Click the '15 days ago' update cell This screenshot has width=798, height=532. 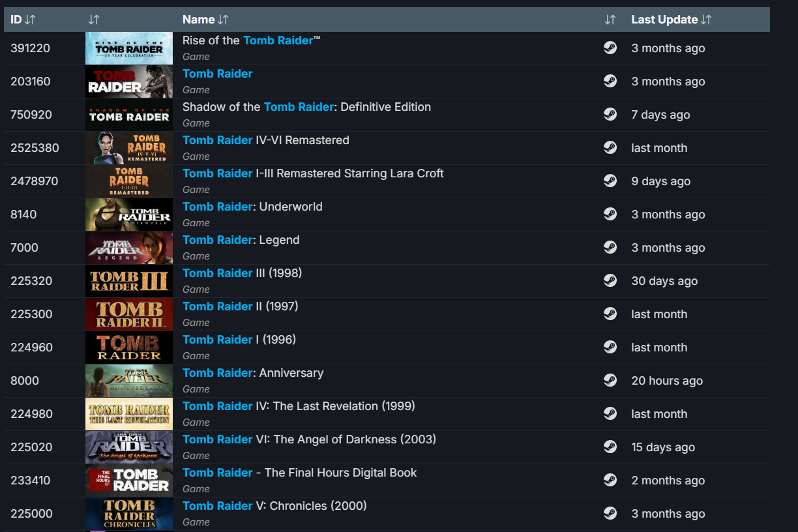click(x=663, y=447)
